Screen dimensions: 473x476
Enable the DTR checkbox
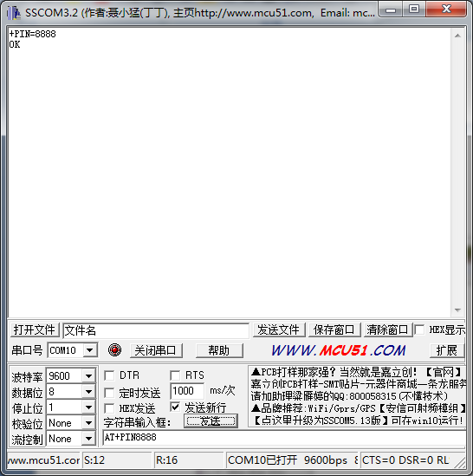pyautogui.click(x=109, y=375)
